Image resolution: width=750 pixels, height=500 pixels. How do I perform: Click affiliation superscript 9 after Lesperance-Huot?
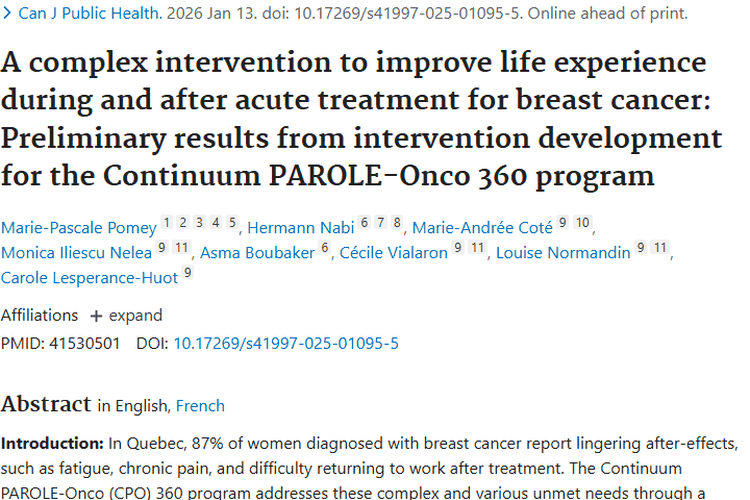(187, 273)
